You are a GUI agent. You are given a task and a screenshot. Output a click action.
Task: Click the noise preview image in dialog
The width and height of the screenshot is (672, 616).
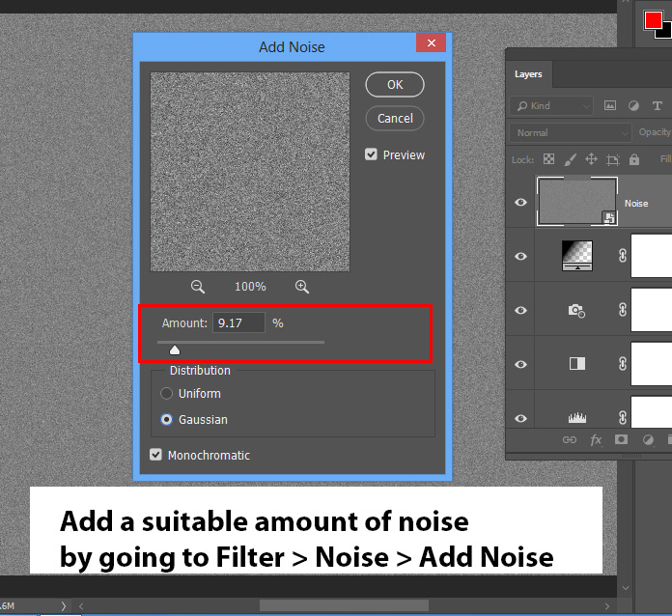[x=250, y=172]
